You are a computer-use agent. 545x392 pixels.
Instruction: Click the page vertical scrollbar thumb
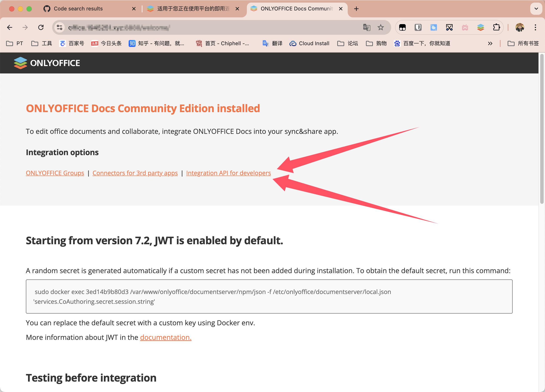pyautogui.click(x=542, y=129)
